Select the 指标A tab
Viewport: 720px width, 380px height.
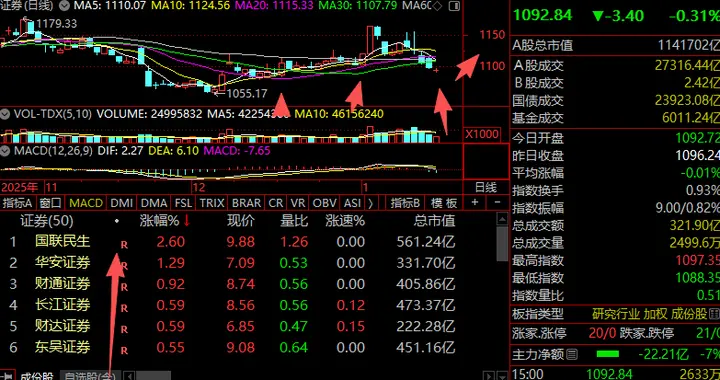click(17, 203)
